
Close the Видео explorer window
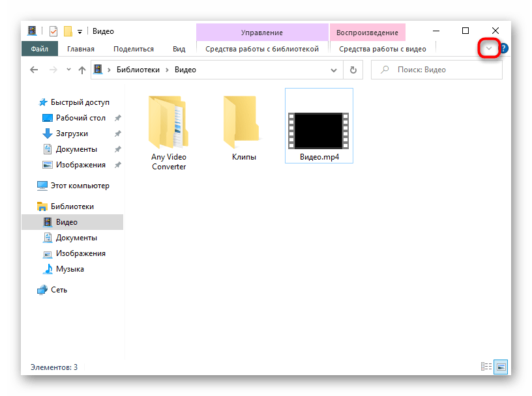click(495, 31)
